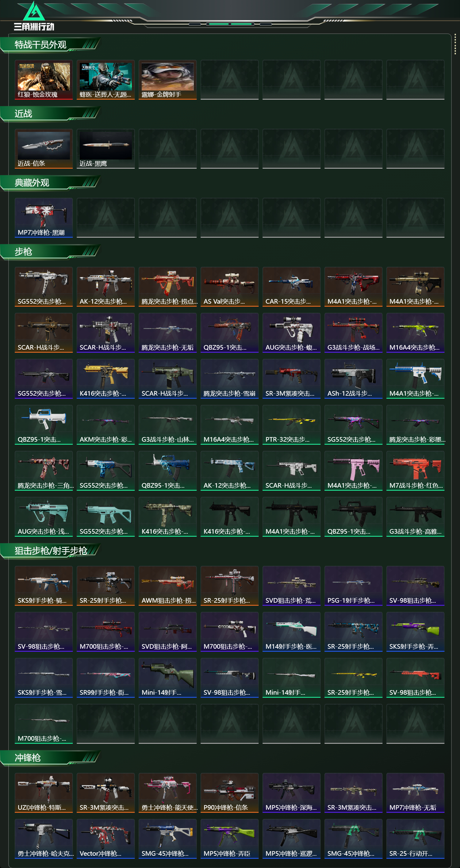
Task: Choose the pink M4A1突击步枪 skin
Action: pos(354,471)
